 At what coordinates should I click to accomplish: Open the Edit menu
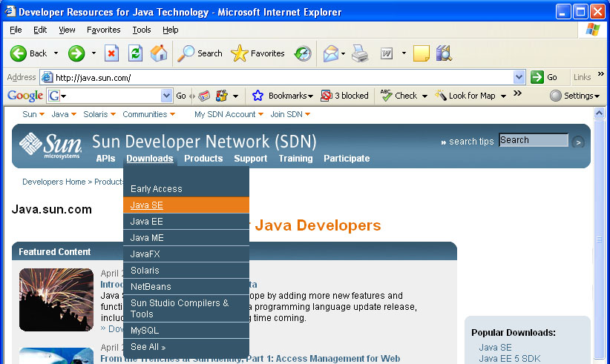pyautogui.click(x=40, y=30)
